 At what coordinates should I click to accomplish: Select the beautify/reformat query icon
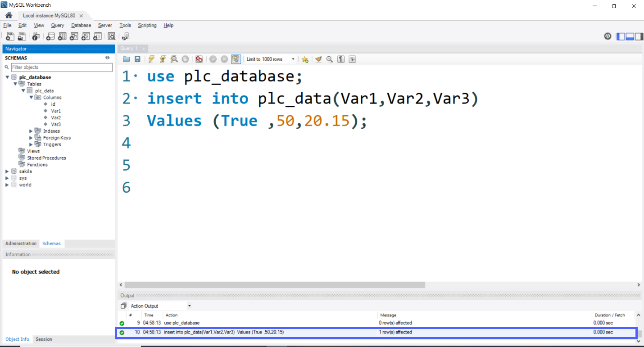[x=318, y=59]
